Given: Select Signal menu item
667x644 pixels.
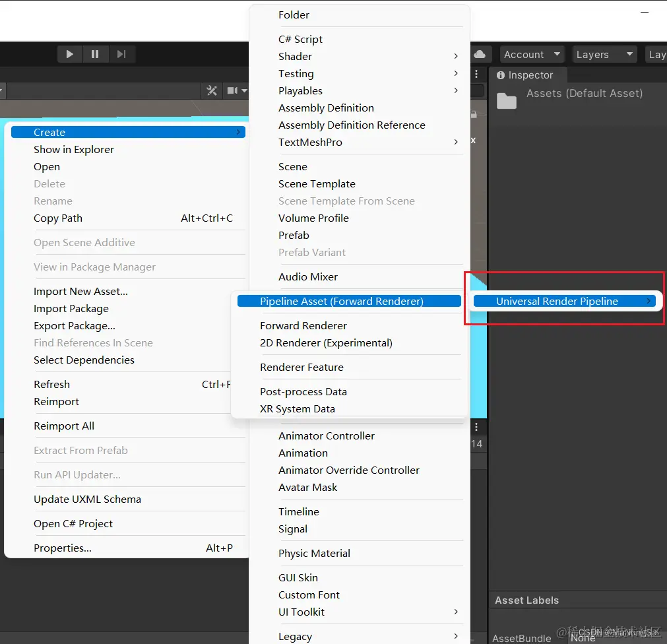Looking at the screenshot, I should tap(360, 529).
